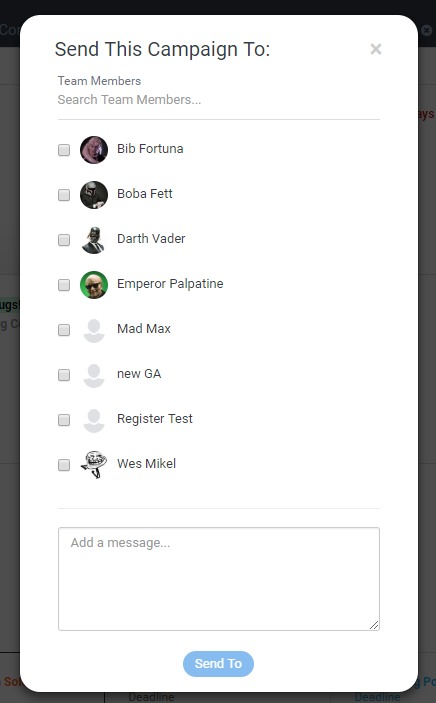Click Wes Mikel's trollface avatar

coord(94,465)
